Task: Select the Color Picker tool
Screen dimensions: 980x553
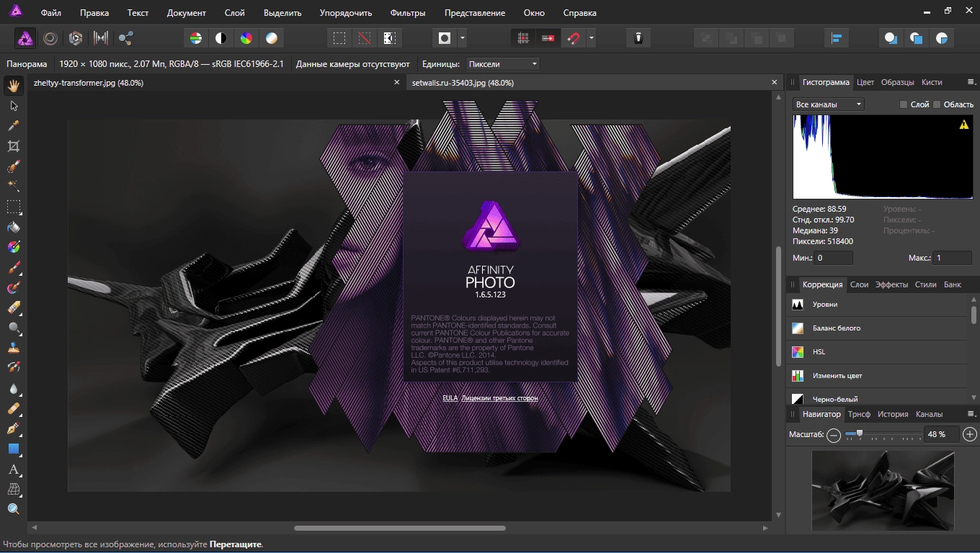Action: 14,126
